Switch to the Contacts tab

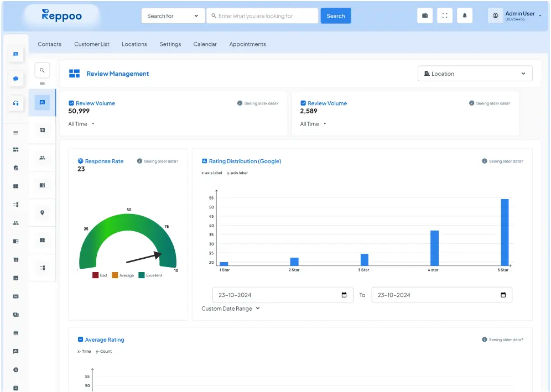point(50,44)
